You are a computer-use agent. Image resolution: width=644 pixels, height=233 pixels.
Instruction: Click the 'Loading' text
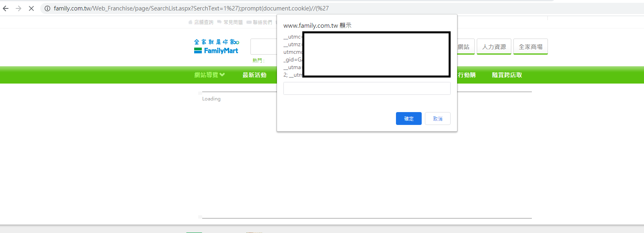pyautogui.click(x=211, y=99)
